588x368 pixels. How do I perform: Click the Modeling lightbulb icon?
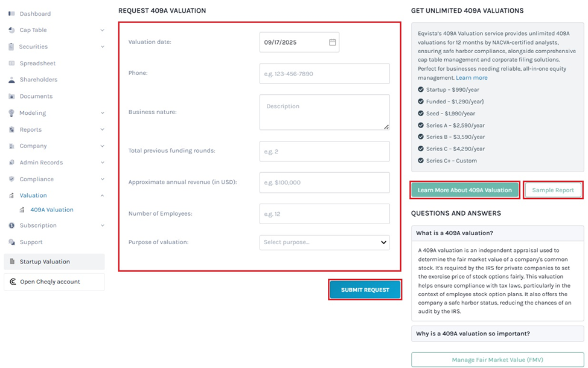click(x=12, y=113)
